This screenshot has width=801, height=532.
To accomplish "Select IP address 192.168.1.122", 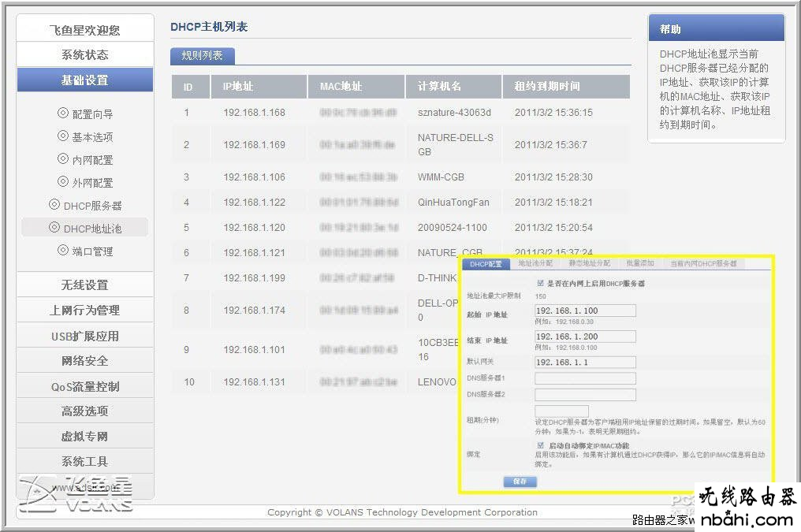I will (254, 203).
